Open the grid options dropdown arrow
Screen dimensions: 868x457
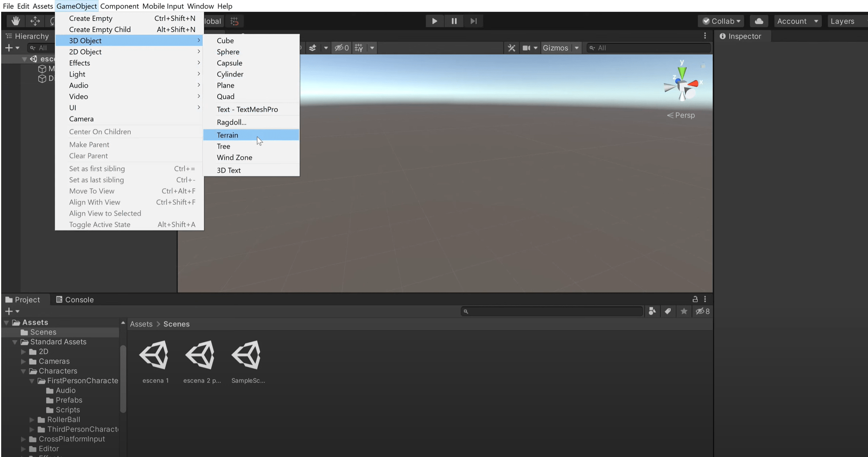point(372,48)
